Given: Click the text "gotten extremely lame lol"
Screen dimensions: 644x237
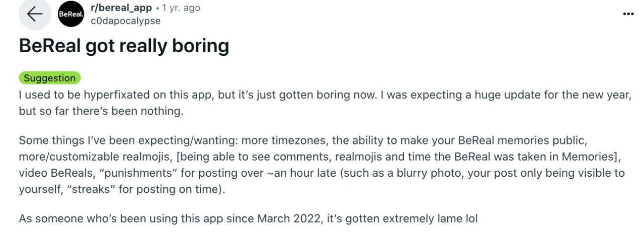Looking at the screenshot, I should click(x=426, y=219).
